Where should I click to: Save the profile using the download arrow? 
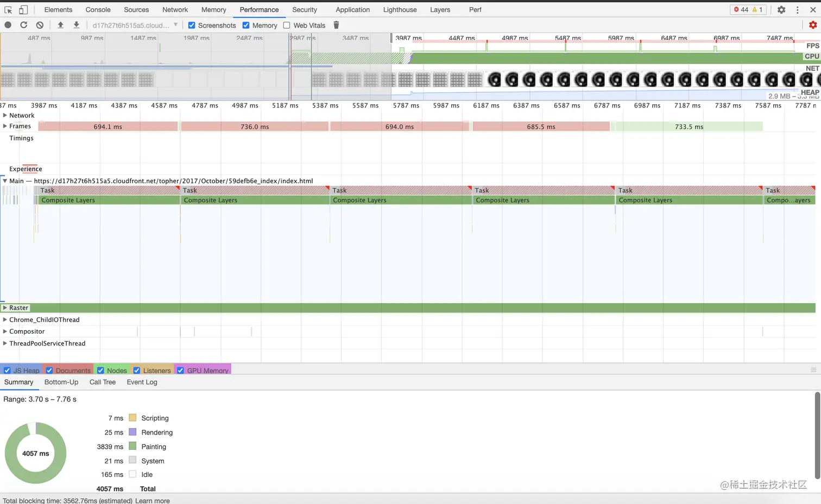(x=77, y=25)
